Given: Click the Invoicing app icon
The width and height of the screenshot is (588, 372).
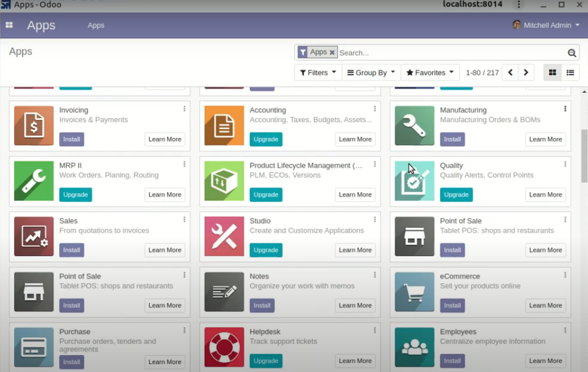Looking at the screenshot, I should (34, 126).
